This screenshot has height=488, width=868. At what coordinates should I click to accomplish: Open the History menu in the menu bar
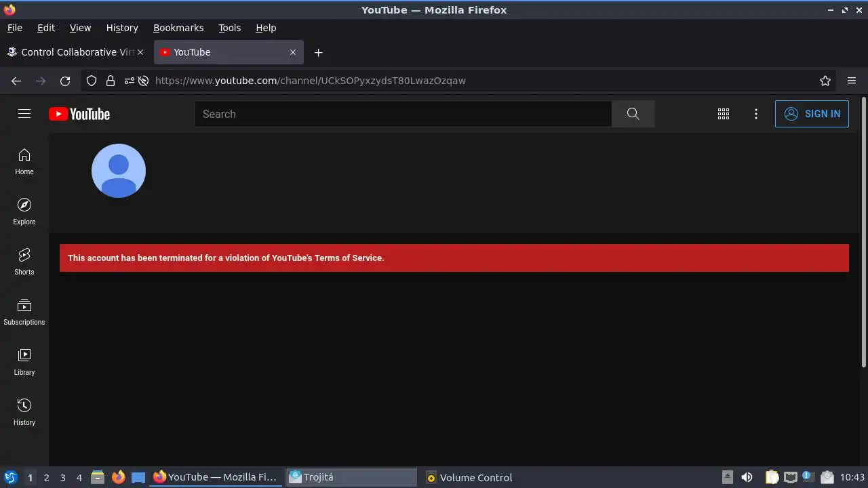[122, 28]
